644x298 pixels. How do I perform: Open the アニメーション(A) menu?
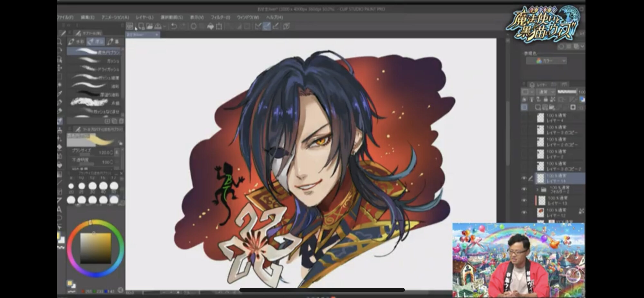tap(115, 17)
